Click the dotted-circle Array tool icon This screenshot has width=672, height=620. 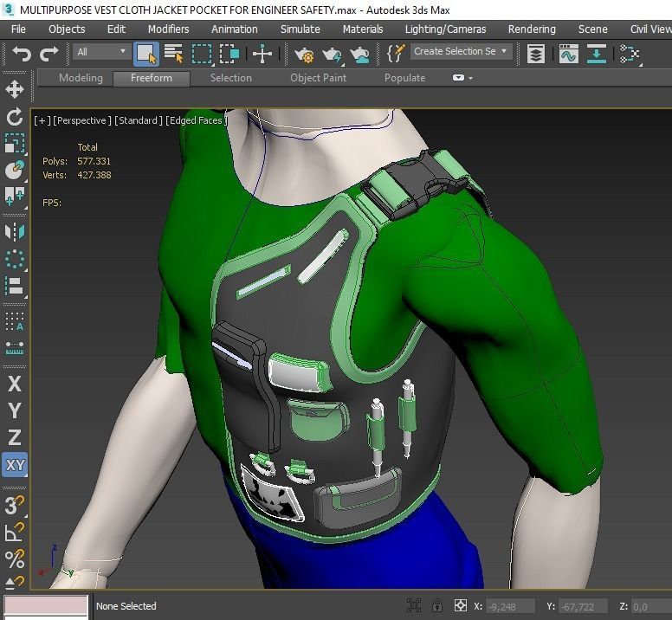coord(15,259)
